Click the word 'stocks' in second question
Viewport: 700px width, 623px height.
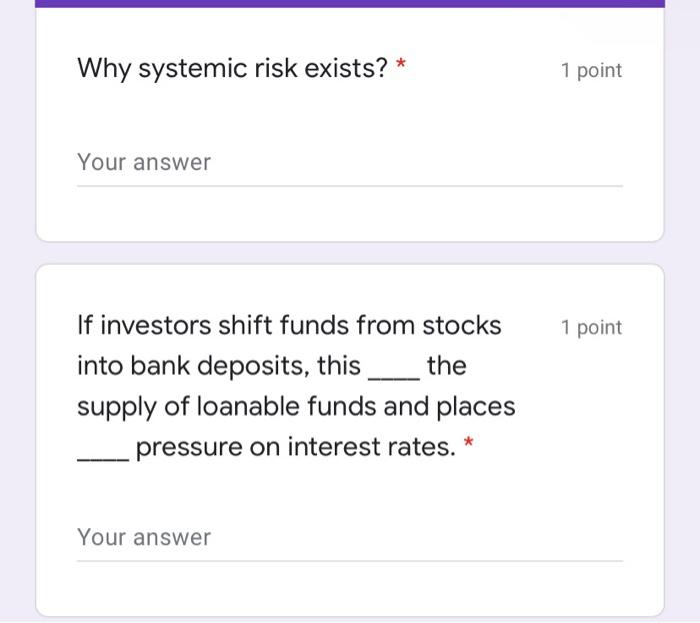point(462,325)
